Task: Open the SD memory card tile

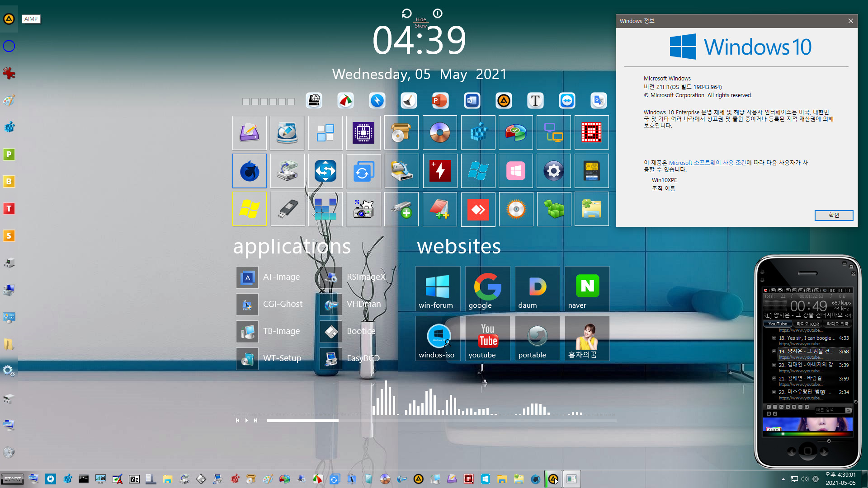Action: 592,171
